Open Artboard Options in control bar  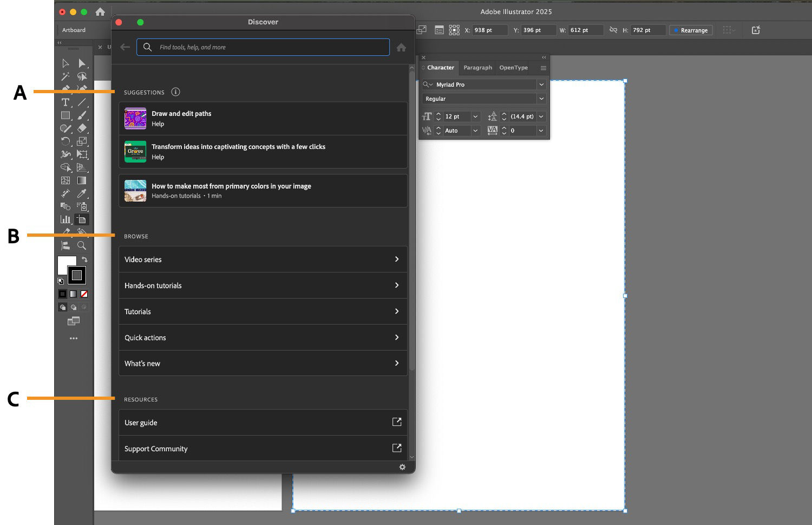440,30
